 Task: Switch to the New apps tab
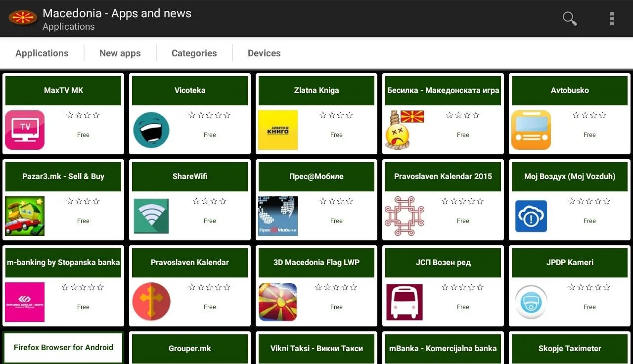120,53
